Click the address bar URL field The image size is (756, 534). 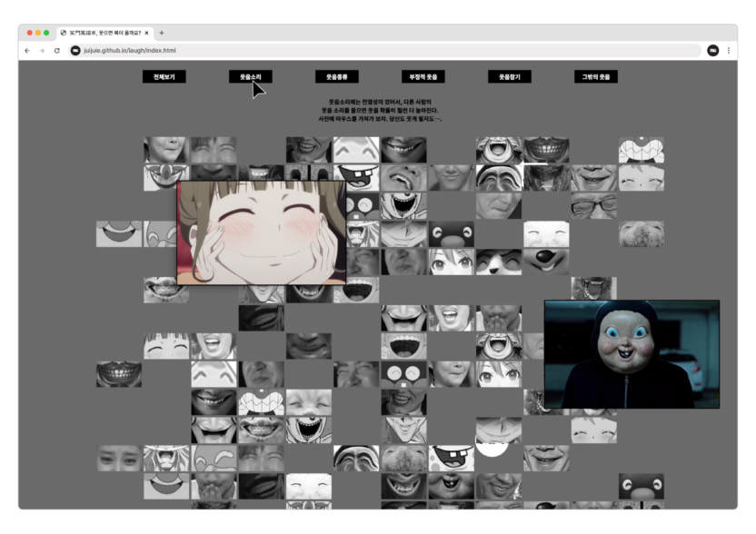tap(363, 51)
